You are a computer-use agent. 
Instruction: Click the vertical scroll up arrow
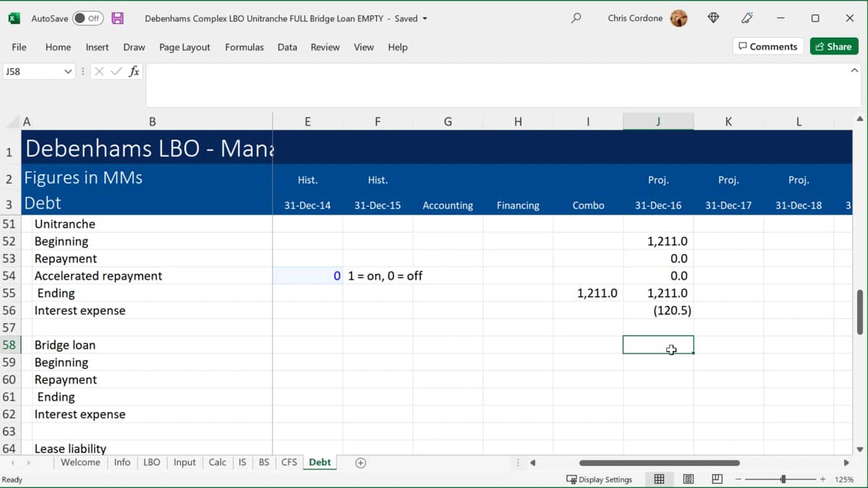click(859, 119)
